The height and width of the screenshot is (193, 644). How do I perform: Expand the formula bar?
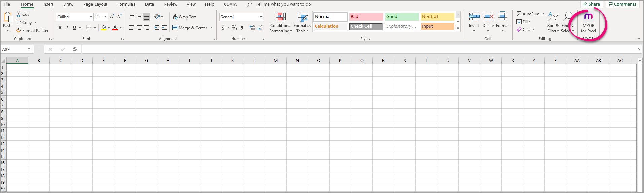point(639,49)
